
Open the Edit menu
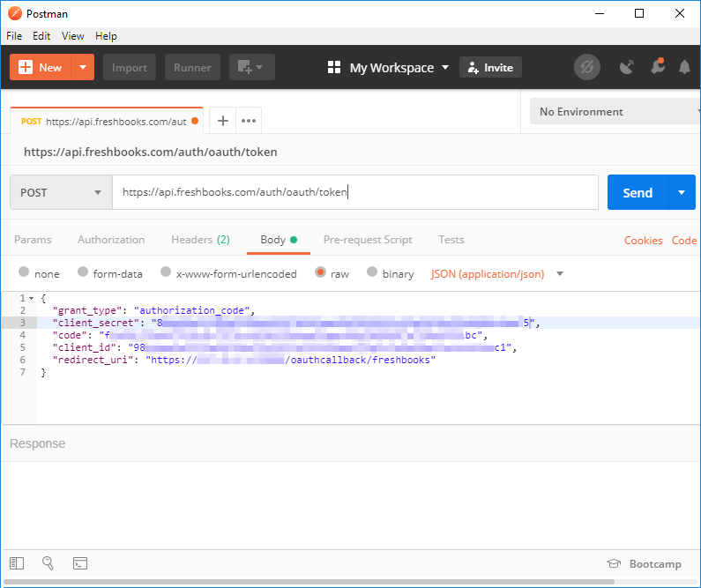[41, 36]
